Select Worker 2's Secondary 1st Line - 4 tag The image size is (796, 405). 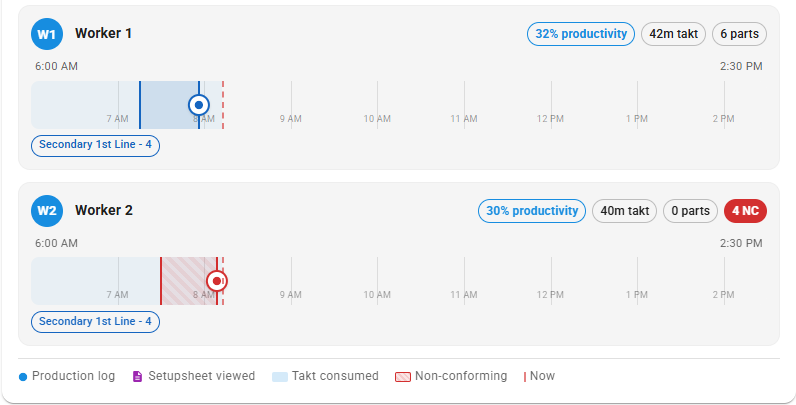95,322
